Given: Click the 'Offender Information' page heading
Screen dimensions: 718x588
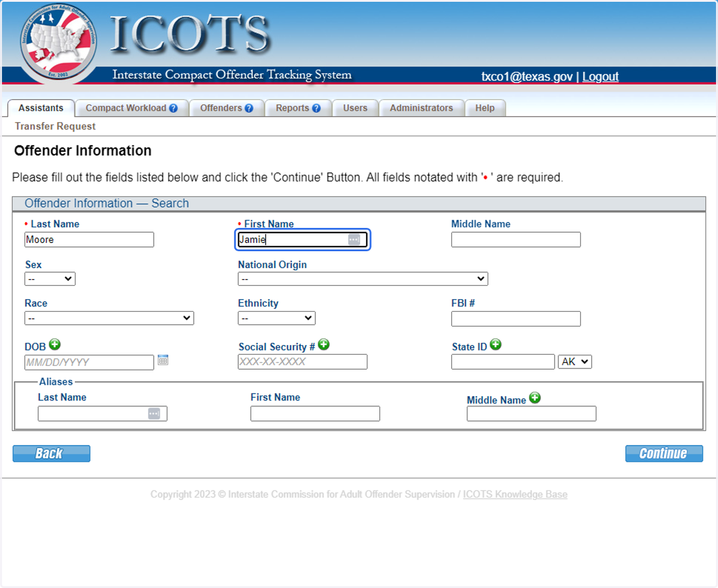Looking at the screenshot, I should [83, 151].
